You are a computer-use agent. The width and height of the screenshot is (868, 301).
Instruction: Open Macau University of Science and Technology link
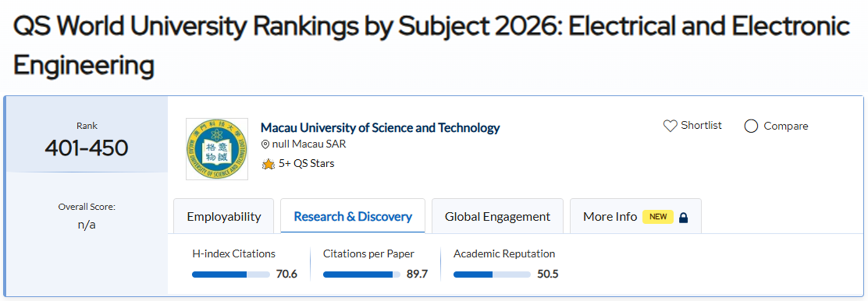[380, 127]
